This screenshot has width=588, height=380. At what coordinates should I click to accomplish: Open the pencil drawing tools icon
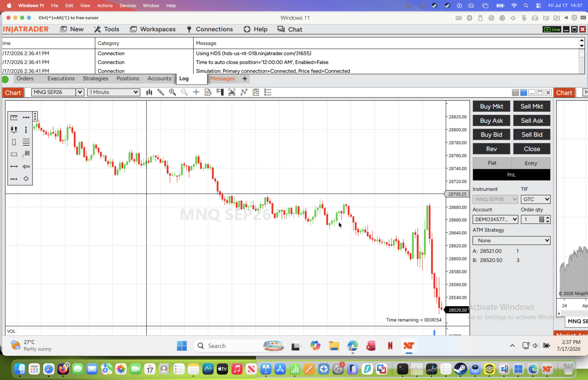click(161, 92)
